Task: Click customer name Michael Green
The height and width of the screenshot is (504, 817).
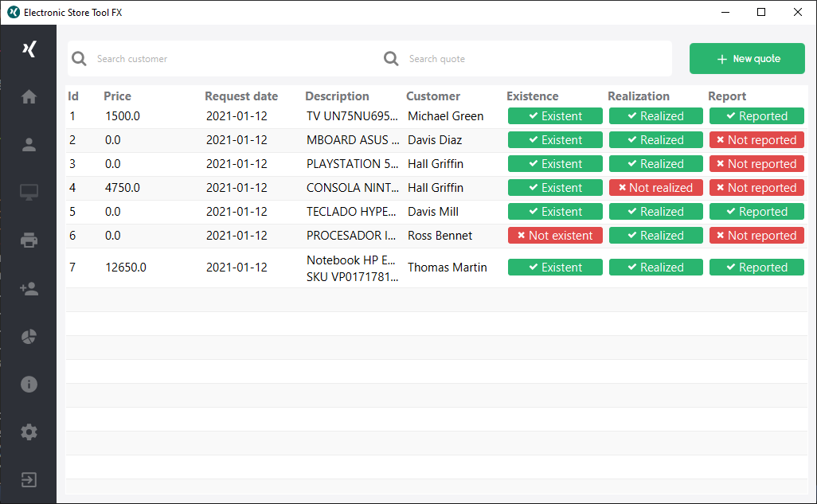Action: [445, 115]
